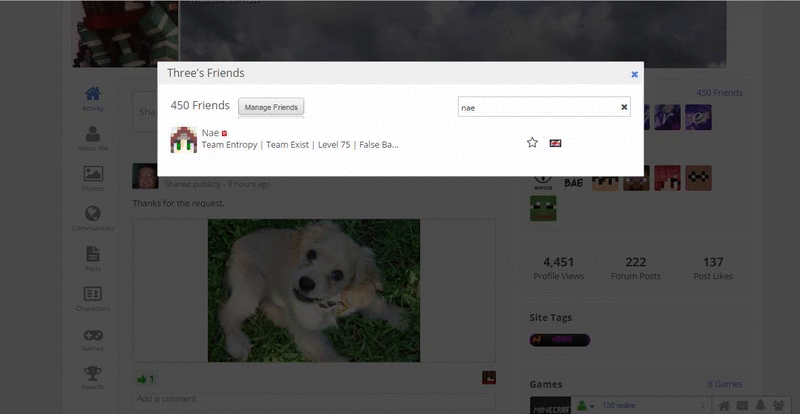
Task: Click the '450 Friends' link in background
Action: point(719,93)
